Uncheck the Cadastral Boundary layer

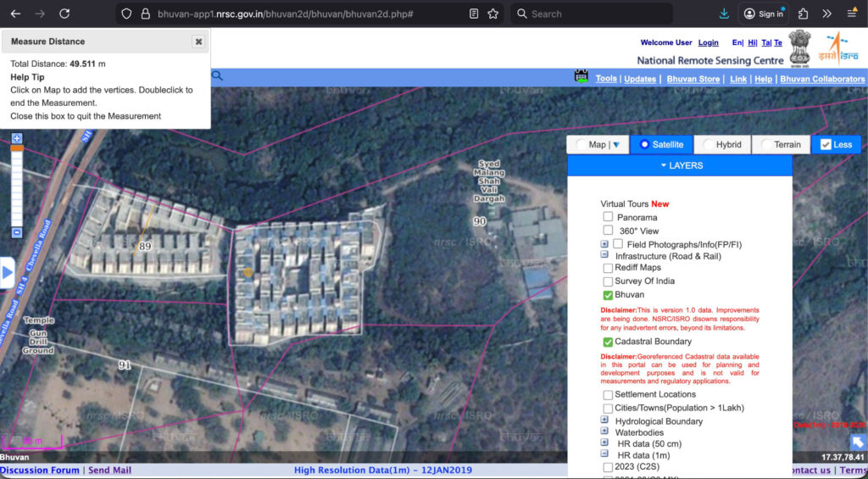(608, 342)
